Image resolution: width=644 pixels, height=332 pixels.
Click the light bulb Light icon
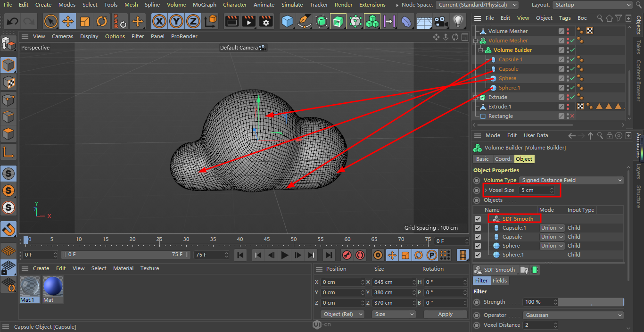pos(458,22)
